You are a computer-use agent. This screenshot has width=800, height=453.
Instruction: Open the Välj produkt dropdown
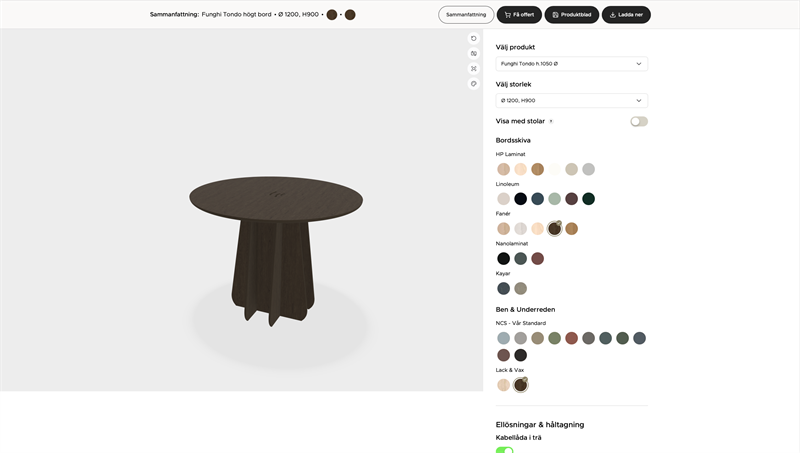(x=571, y=64)
